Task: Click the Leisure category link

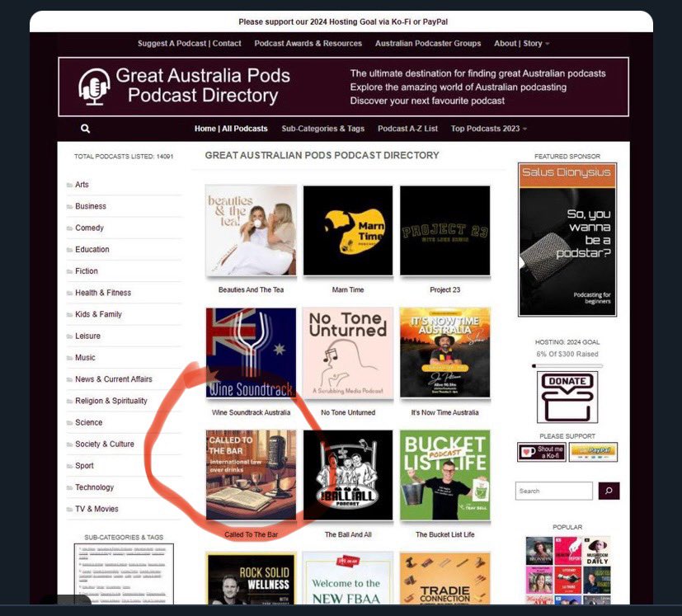Action: [x=87, y=336]
